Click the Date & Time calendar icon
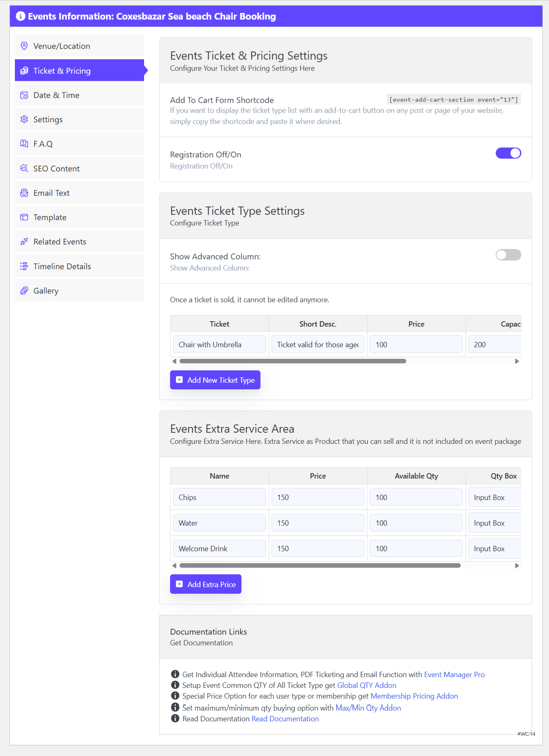 point(24,95)
